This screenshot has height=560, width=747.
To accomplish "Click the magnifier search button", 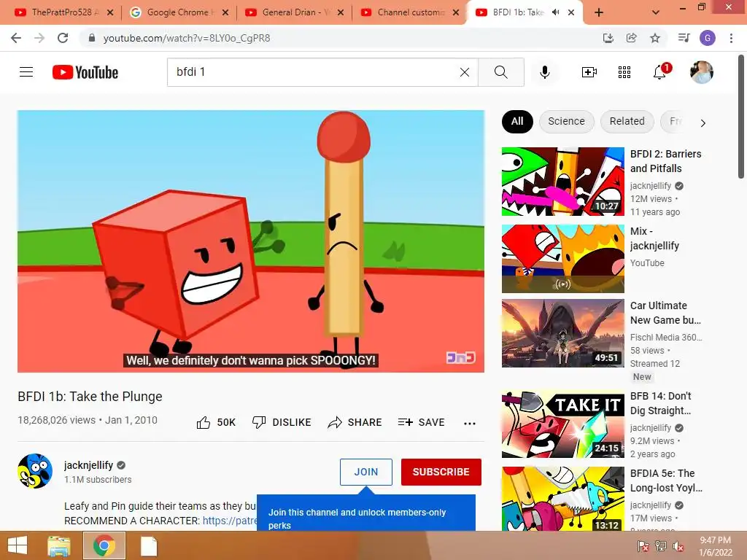I will tap(500, 72).
